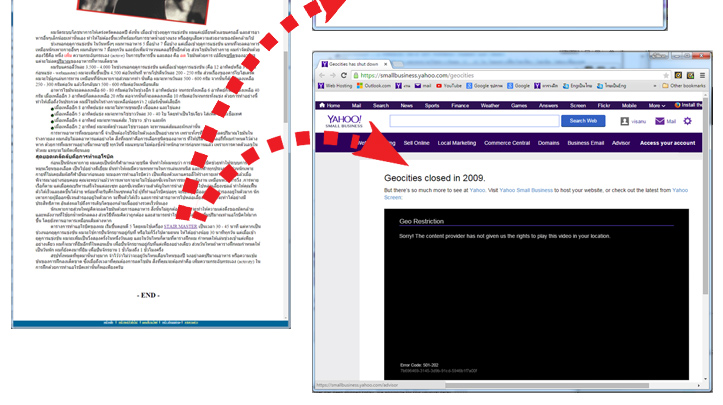
Task: Expand the More dropdown in Yahoo navigation
Action: point(656,105)
